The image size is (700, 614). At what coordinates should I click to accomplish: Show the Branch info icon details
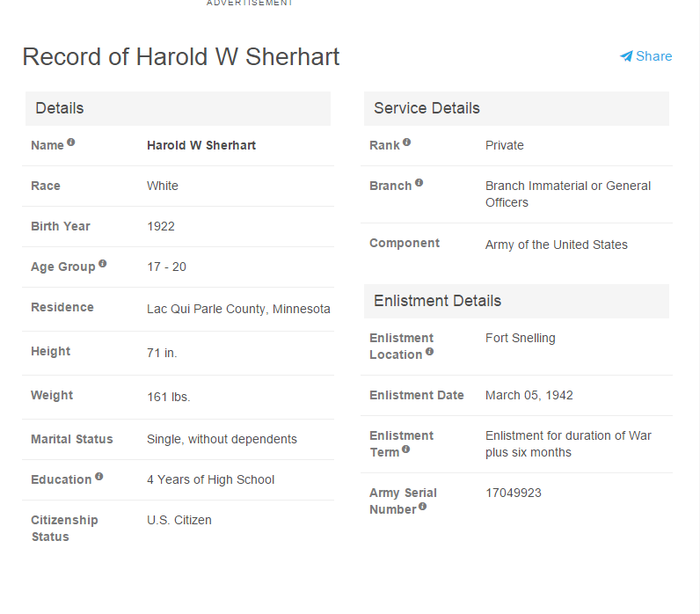point(419,183)
